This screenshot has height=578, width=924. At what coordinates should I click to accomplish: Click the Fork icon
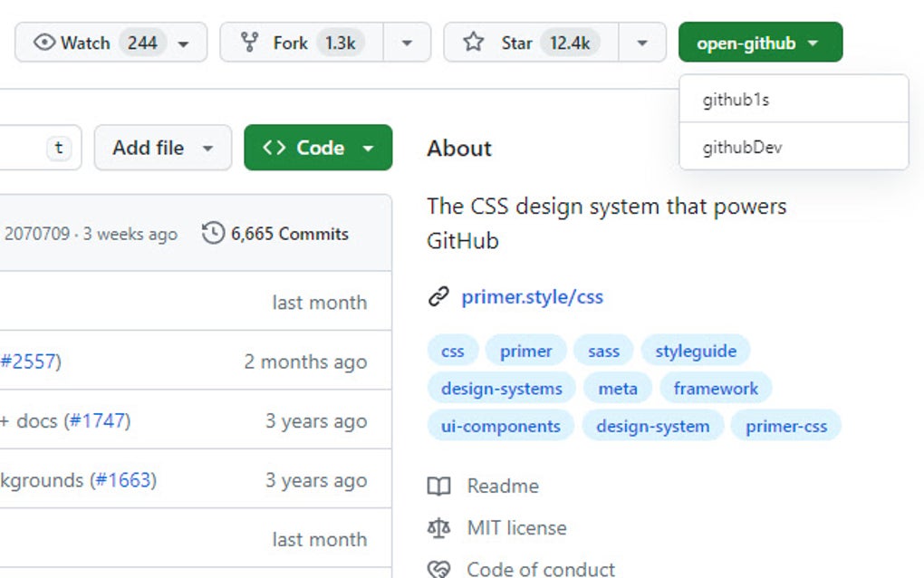[250, 43]
